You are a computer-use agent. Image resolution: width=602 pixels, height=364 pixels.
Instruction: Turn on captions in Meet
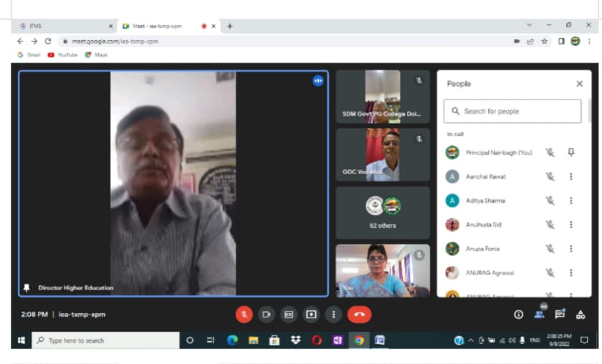[x=289, y=314]
